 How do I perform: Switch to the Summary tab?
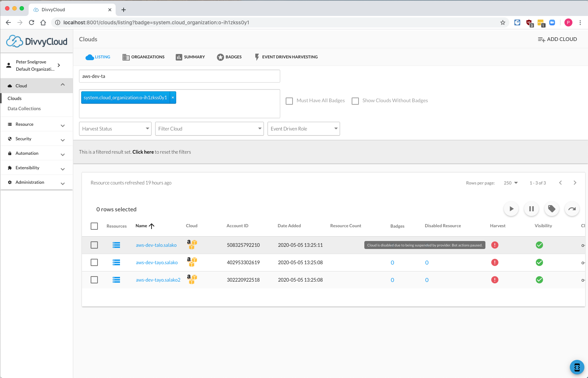pyautogui.click(x=190, y=57)
